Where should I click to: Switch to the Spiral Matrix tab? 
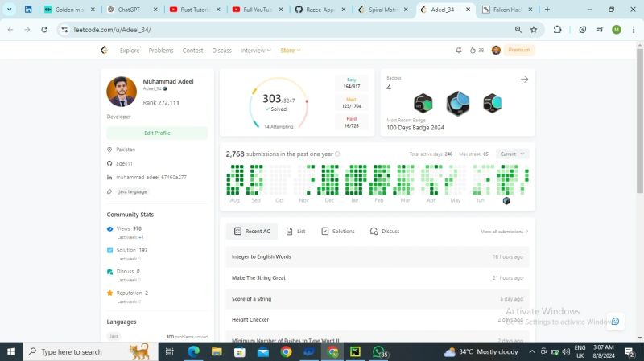point(383,10)
